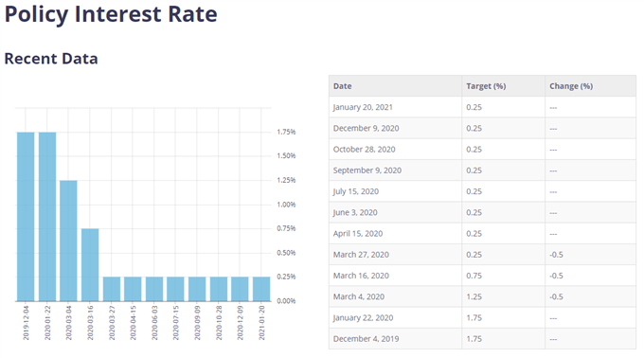
Task: Click the 2020-03-16 x-axis date label
Action: point(90,323)
